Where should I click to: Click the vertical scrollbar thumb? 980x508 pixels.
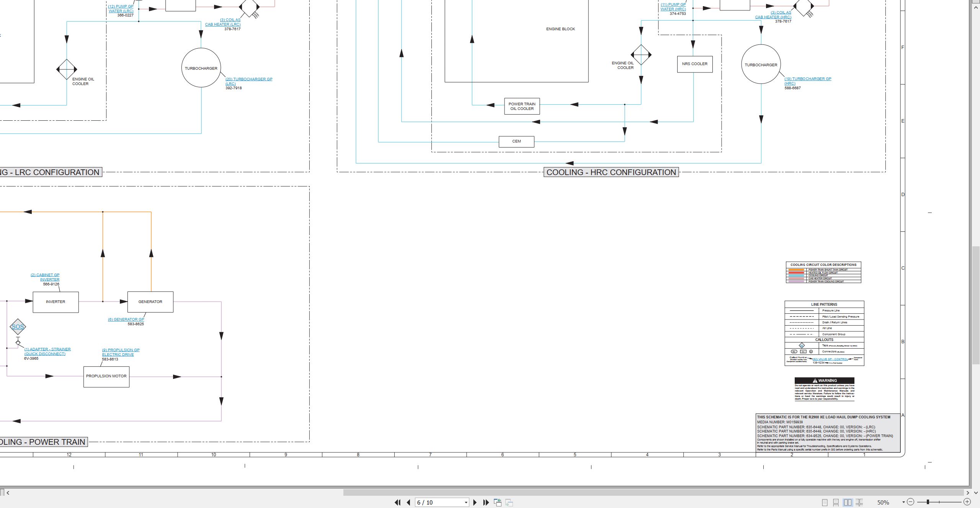[976, 305]
